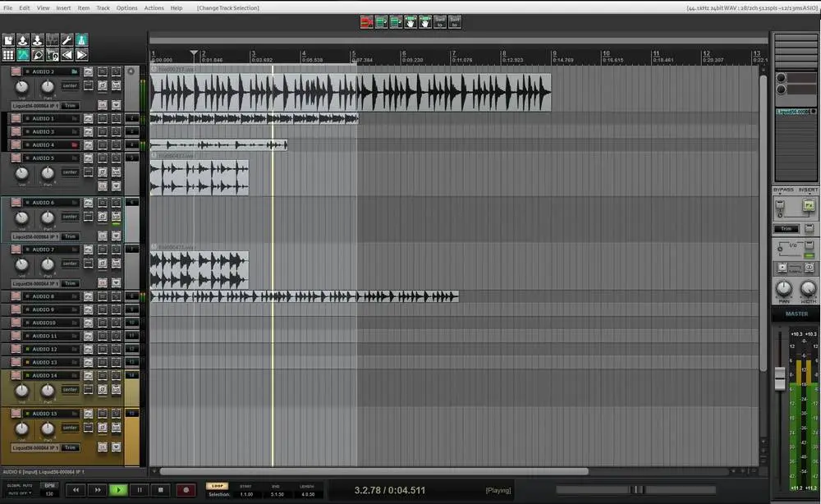Viewport: 821px width, 504px height.
Task: Solo the AUDIO 3 track
Action: point(117,132)
